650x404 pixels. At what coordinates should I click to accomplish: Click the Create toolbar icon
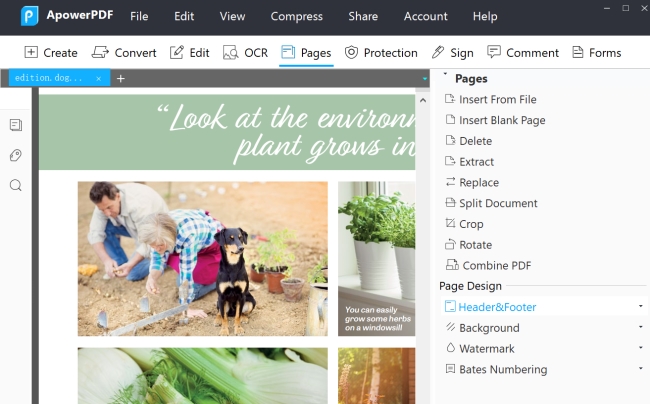pyautogui.click(x=31, y=52)
